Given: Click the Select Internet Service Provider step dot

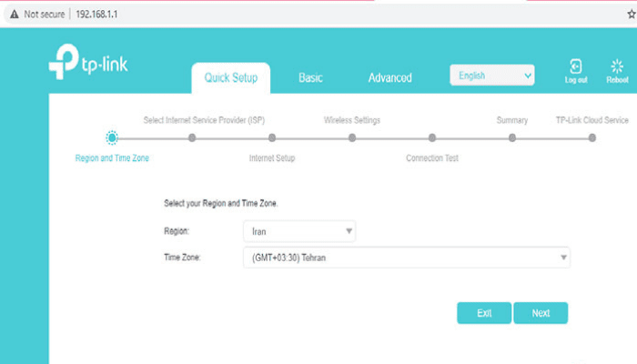Looking at the screenshot, I should 192,138.
